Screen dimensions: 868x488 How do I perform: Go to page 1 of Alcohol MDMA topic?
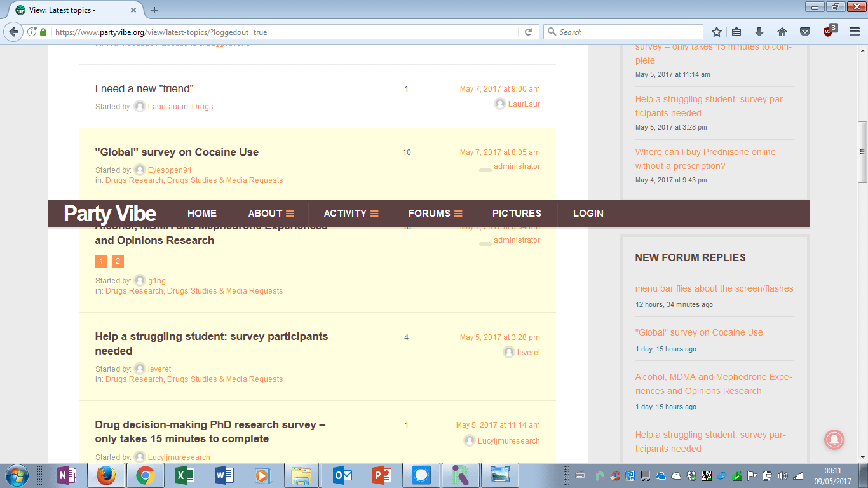pos(101,261)
